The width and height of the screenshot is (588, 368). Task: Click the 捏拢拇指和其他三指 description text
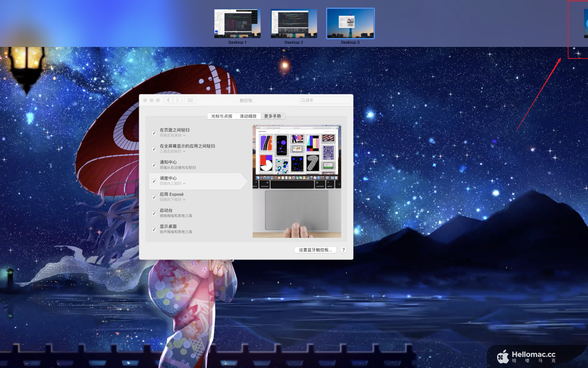click(176, 216)
